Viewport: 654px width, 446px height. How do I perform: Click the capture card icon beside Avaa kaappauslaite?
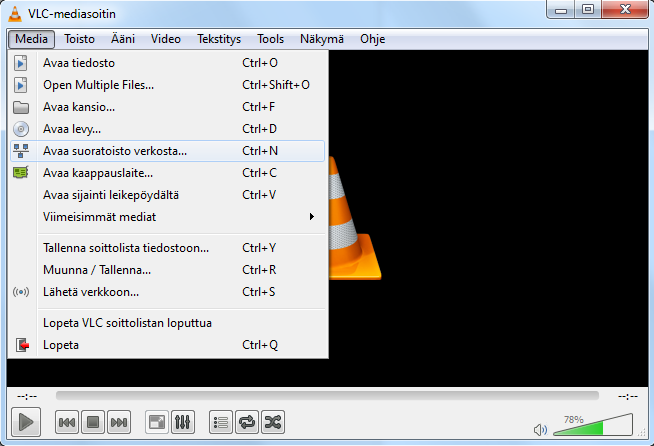tap(21, 173)
